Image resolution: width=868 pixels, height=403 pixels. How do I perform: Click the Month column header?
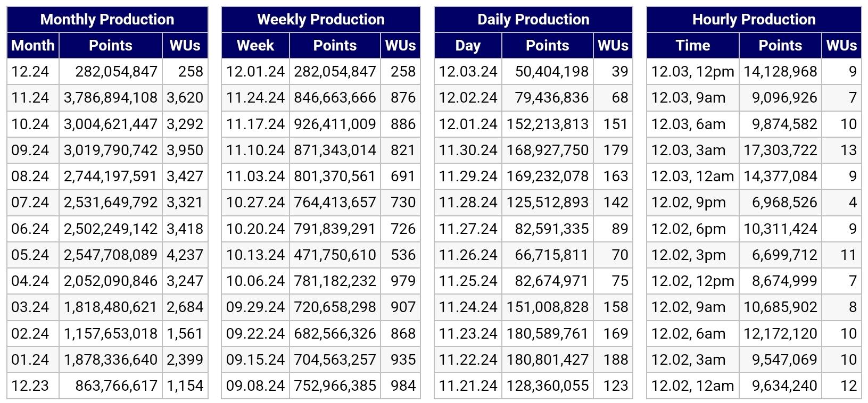(x=33, y=46)
